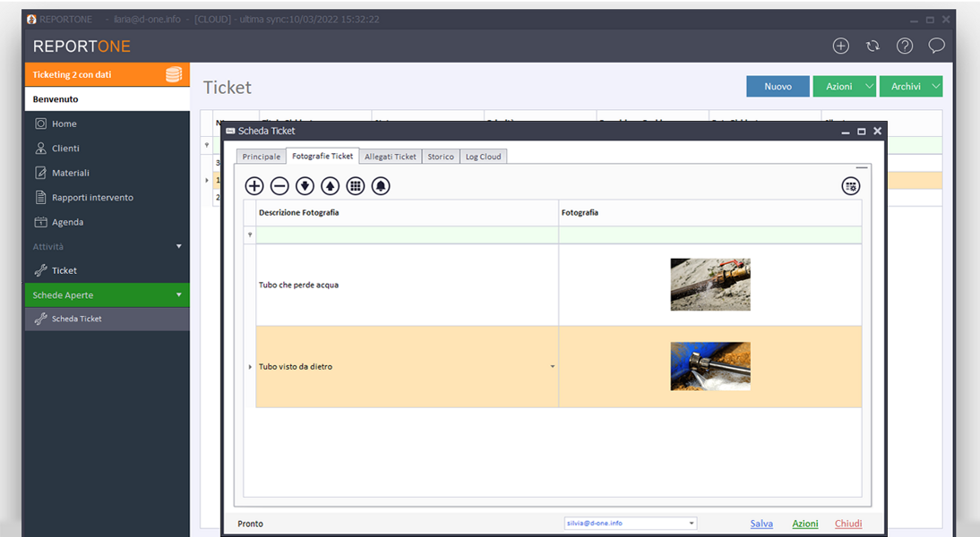Screen dimensions: 980x537
Task: Click the sync refresh icon in header
Action: (873, 46)
